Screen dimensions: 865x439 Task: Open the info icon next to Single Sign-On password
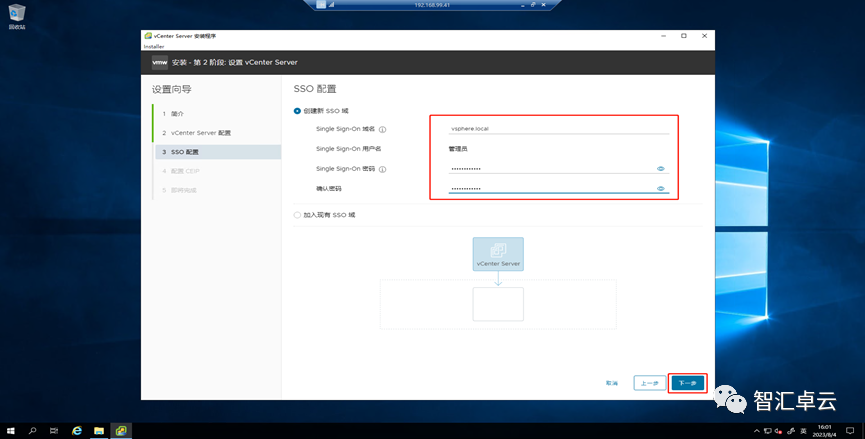tap(382, 169)
